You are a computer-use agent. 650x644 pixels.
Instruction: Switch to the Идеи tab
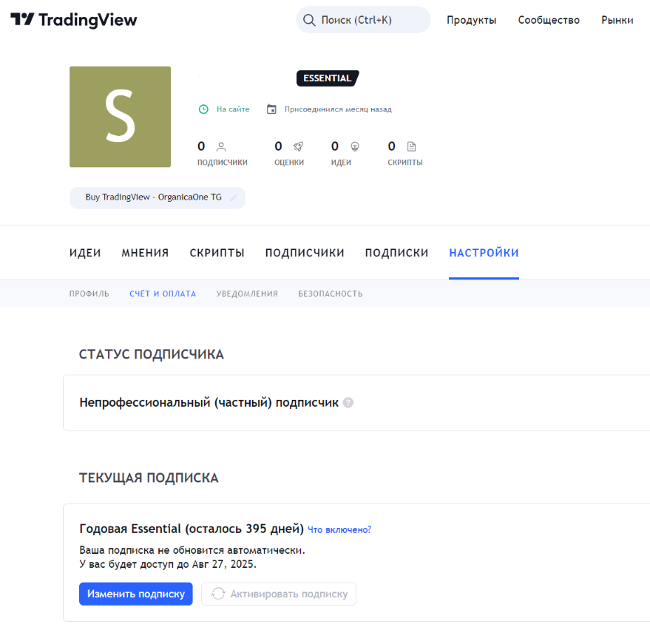[85, 253]
